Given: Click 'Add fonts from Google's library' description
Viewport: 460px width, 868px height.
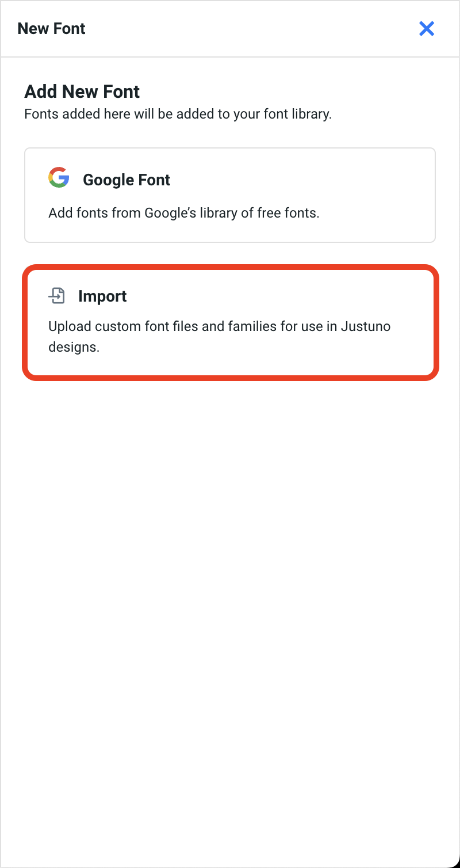Looking at the screenshot, I should pyautogui.click(x=183, y=213).
